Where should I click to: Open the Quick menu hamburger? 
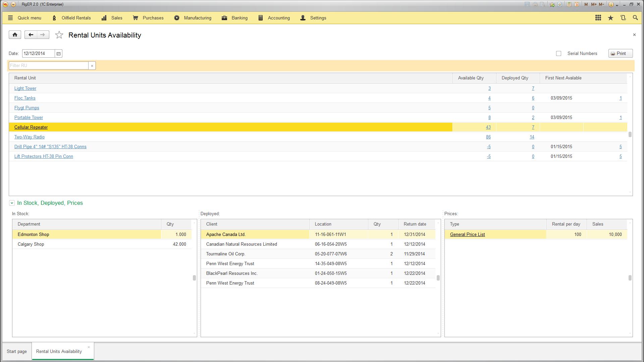coord(10,18)
